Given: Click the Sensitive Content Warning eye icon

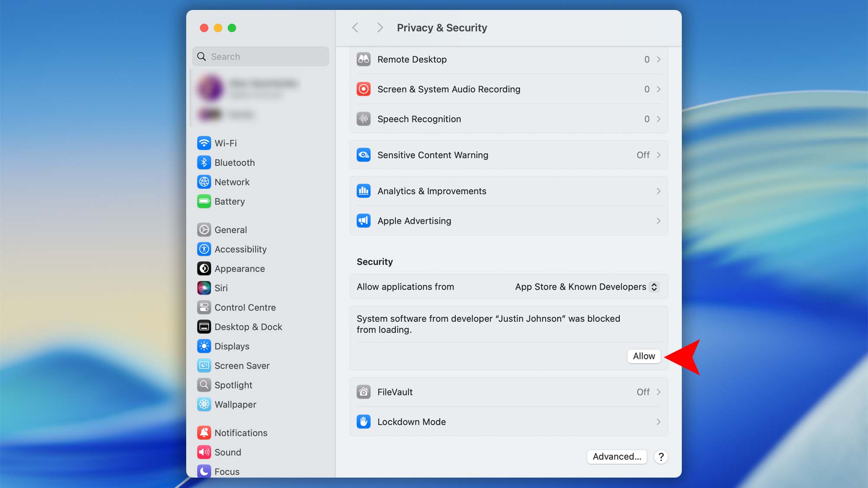Looking at the screenshot, I should click(364, 155).
